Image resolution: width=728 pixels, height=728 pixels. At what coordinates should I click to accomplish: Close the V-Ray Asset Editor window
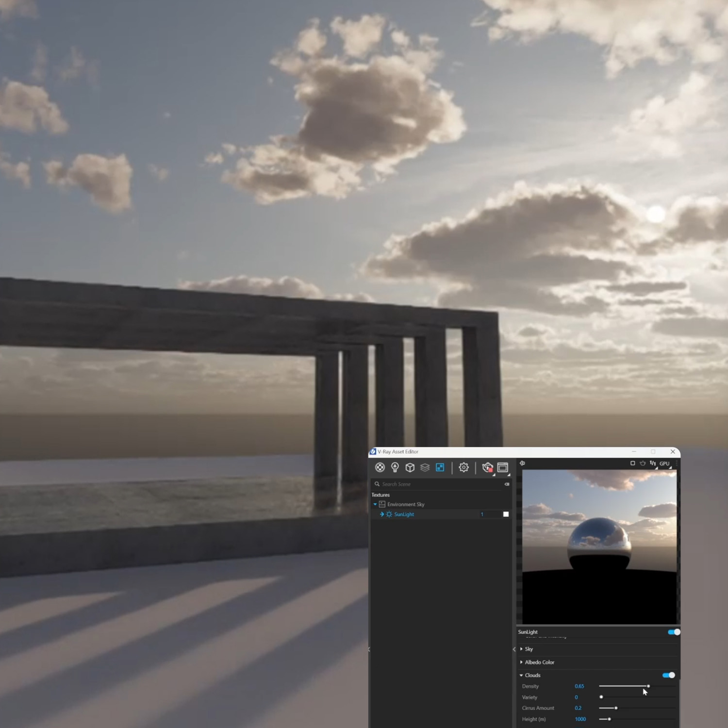[673, 451]
